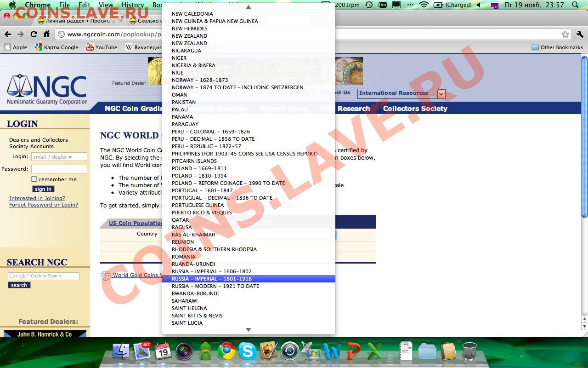Open the battery Charged indicator
The height and width of the screenshot is (368, 588).
point(452,5)
